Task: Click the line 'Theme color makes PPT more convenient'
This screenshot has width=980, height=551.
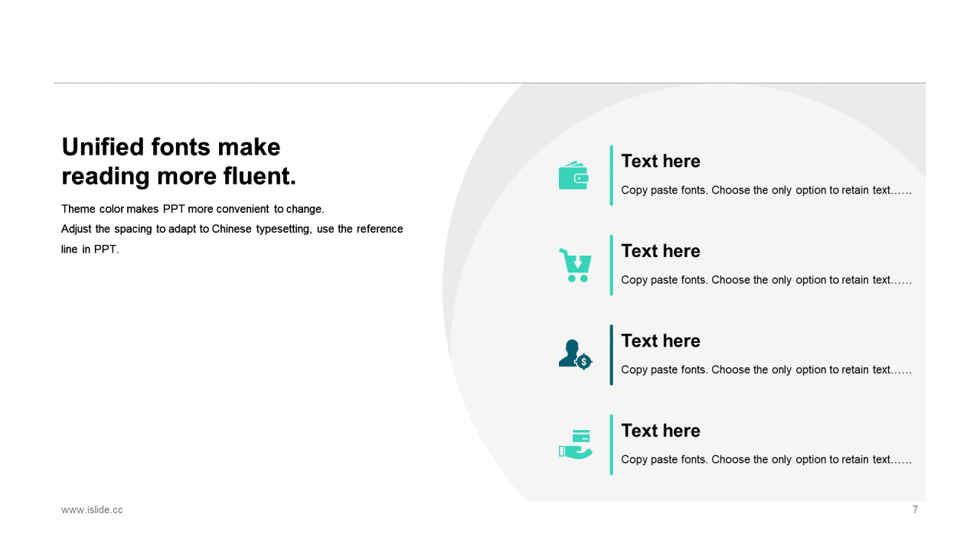Action: (x=193, y=209)
